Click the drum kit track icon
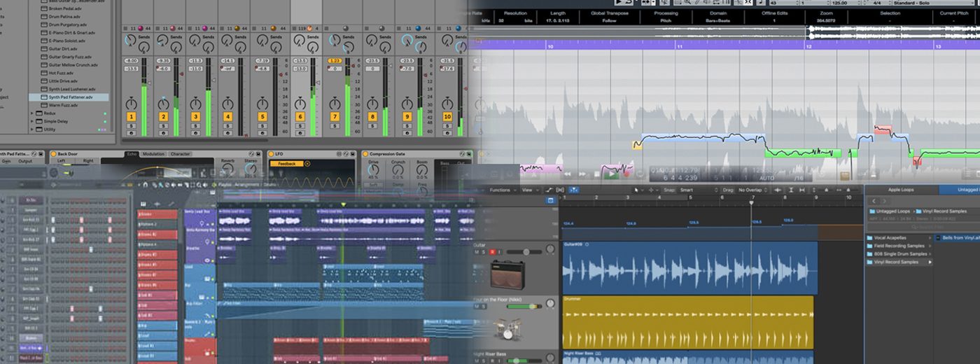This screenshot has height=364, width=980. pyautogui.click(x=507, y=328)
